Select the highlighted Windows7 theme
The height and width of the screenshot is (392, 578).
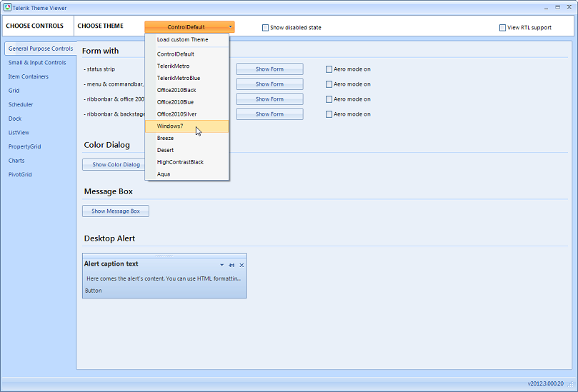point(187,126)
